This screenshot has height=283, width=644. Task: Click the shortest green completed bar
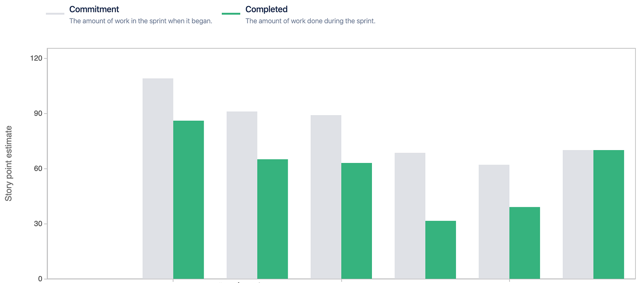(440, 250)
